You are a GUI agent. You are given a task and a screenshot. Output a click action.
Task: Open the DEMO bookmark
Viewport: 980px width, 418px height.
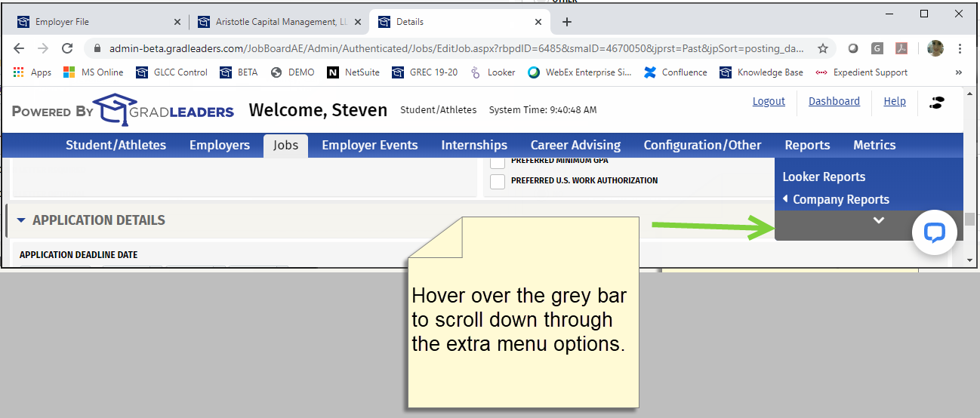(x=291, y=72)
